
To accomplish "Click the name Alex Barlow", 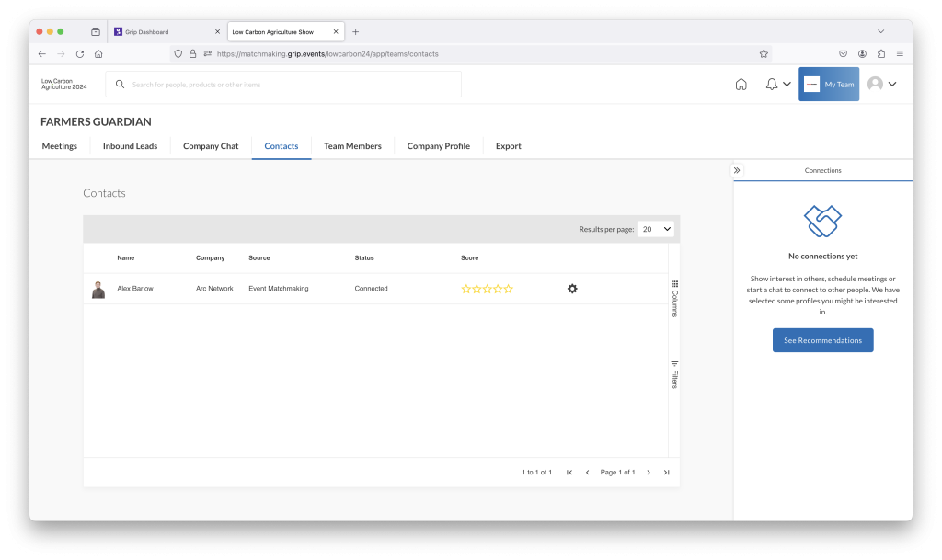I will (135, 289).
